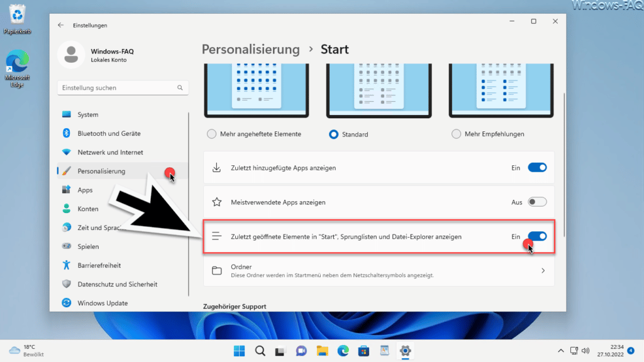644x362 pixels.
Task: Click the Mehr Empfehlungen layout thumbnail
Action: tap(501, 90)
